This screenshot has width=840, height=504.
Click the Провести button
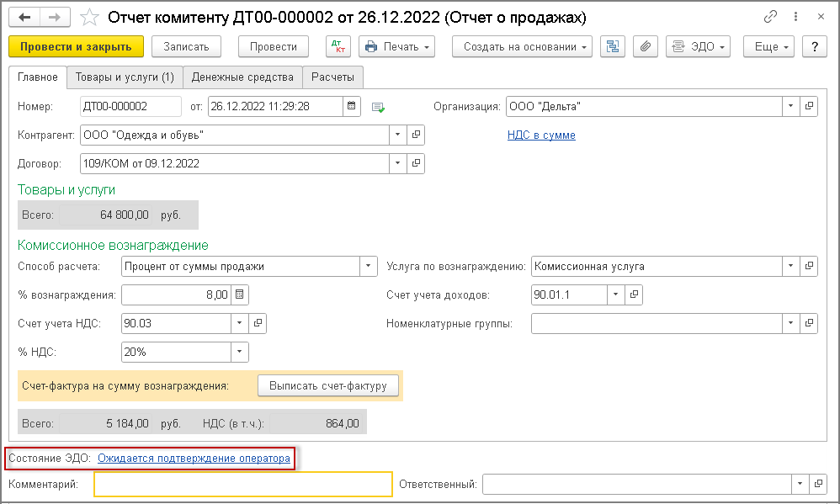274,46
